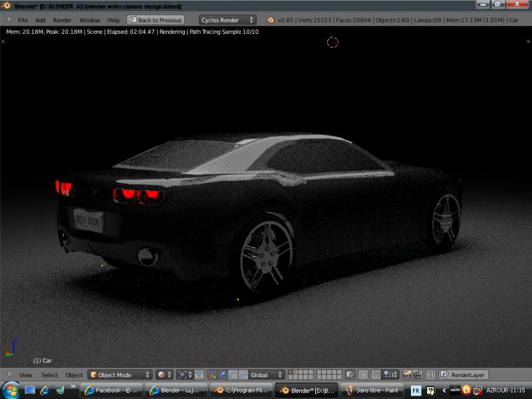The width and height of the screenshot is (532, 399).
Task: Click the Blender* [D:\B... taskbar button
Action: [x=306, y=390]
